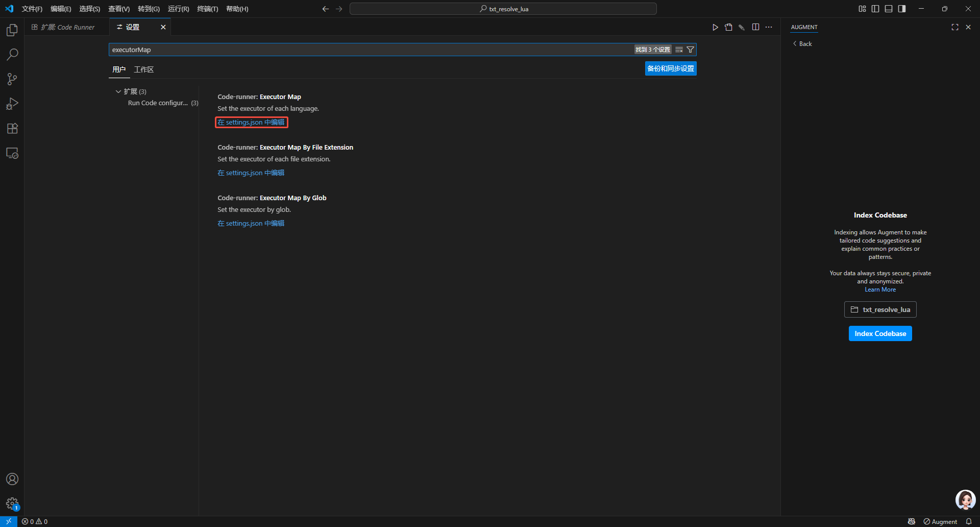The image size is (980, 527).
Task: Toggle secondary side bar visibility
Action: pos(902,9)
